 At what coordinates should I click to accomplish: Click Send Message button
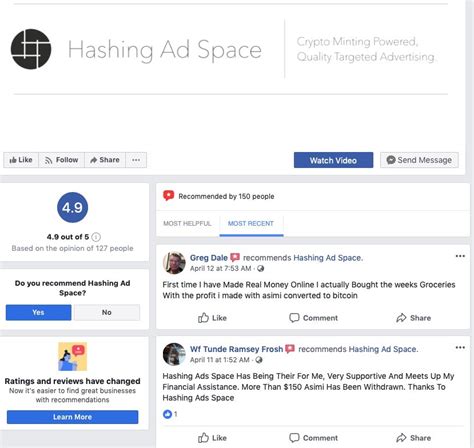[419, 160]
